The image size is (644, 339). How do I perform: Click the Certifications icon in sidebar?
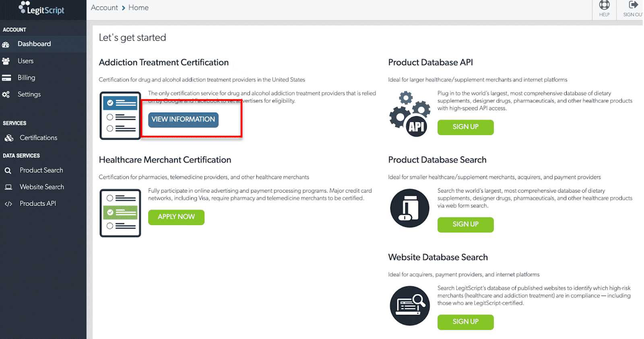coord(8,138)
